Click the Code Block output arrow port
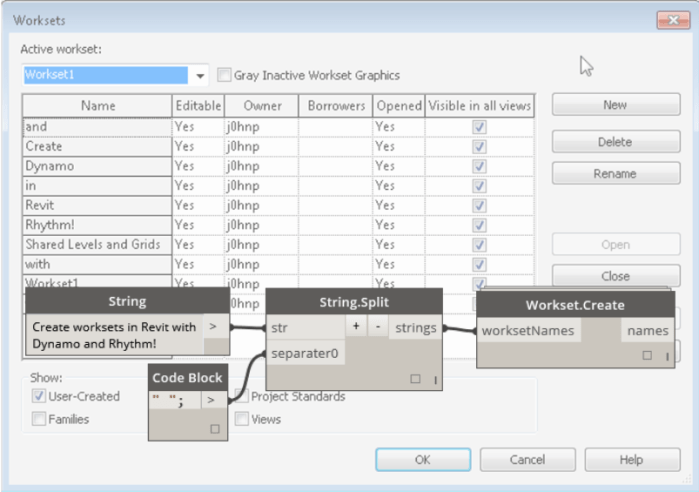The height and width of the screenshot is (492, 699). coord(212,401)
